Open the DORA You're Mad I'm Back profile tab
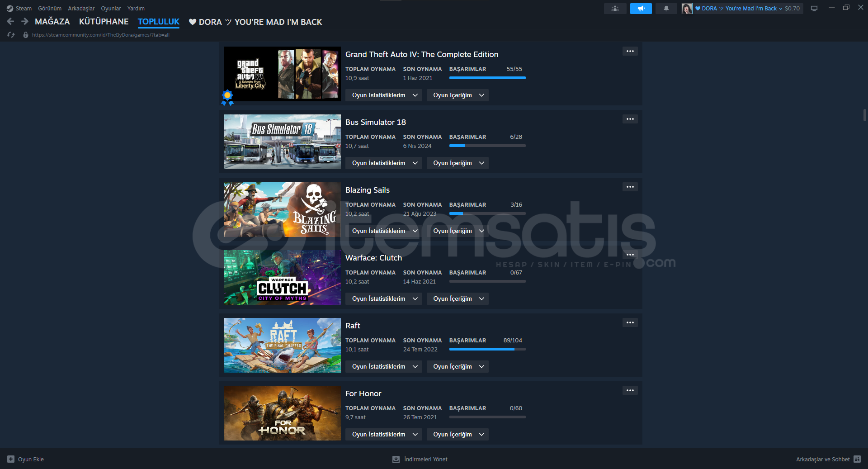Image resolution: width=868 pixels, height=469 pixels. pyautogui.click(x=255, y=22)
